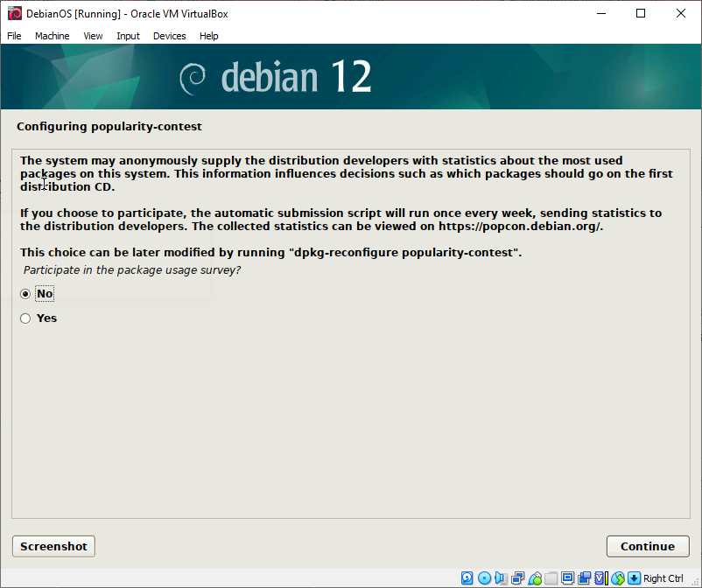The image size is (702, 588).
Task: Open the Machine menu
Action: click(x=53, y=36)
